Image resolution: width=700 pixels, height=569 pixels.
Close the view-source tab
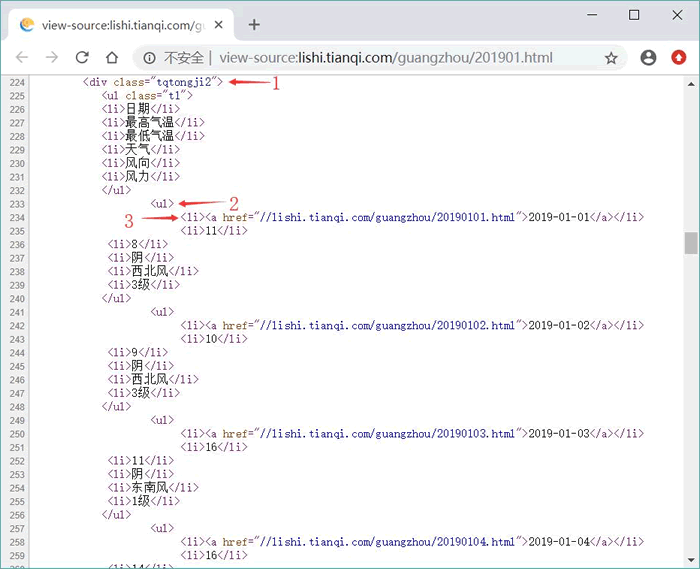(x=218, y=25)
